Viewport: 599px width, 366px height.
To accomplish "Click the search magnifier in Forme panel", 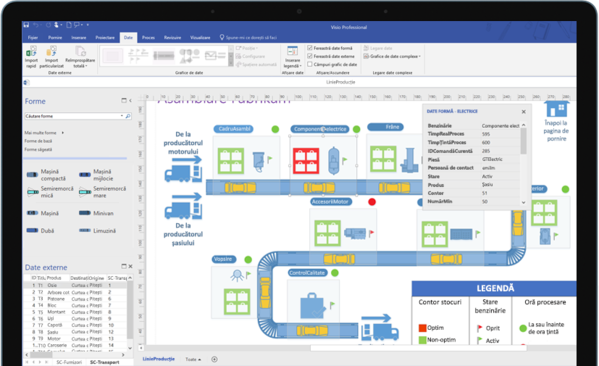I will [x=128, y=116].
